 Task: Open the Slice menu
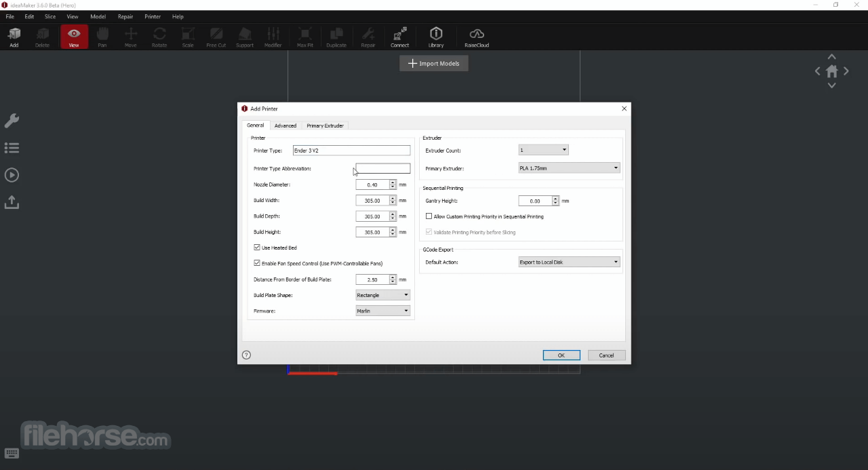pos(50,16)
